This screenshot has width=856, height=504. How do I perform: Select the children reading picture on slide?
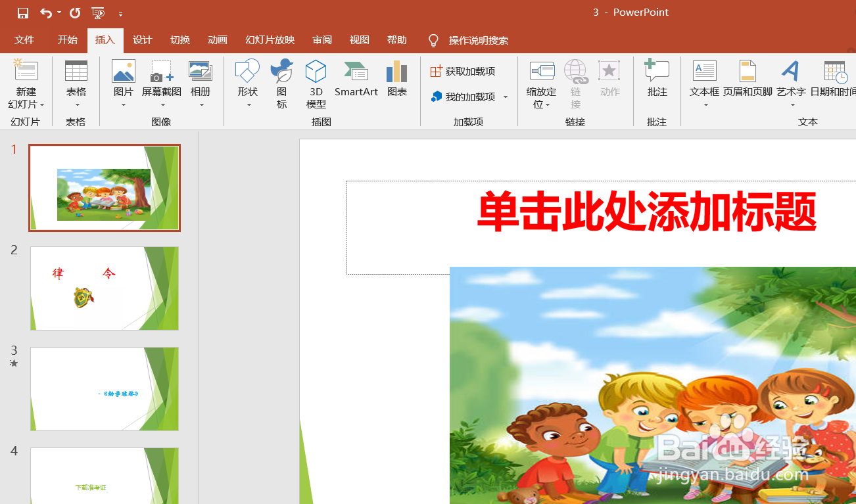click(653, 385)
